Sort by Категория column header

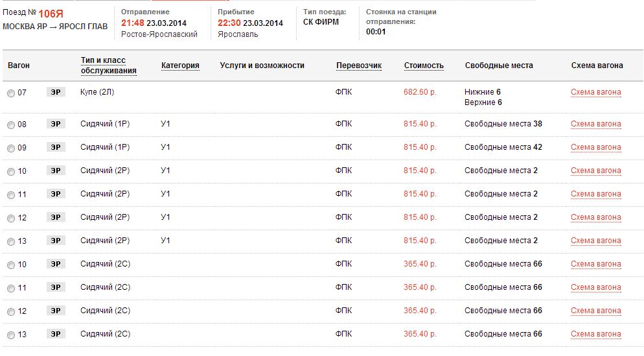(x=180, y=65)
